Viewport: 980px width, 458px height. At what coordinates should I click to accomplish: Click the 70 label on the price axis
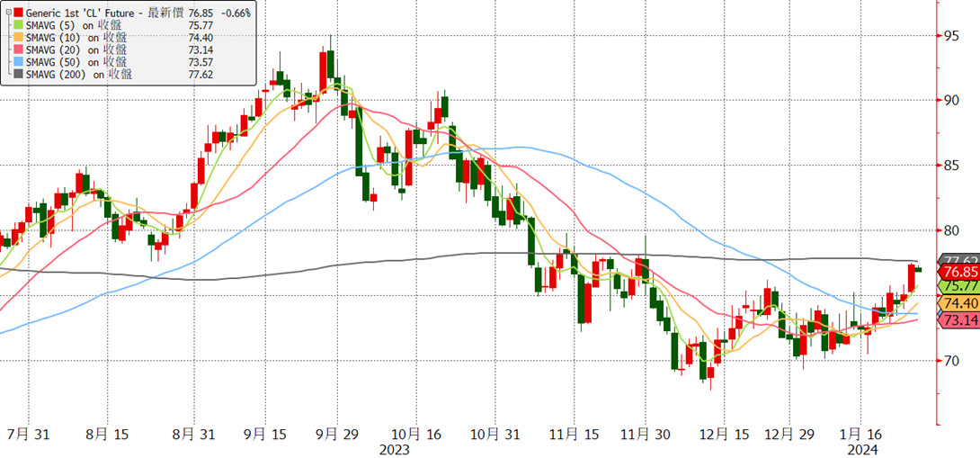(x=950, y=361)
